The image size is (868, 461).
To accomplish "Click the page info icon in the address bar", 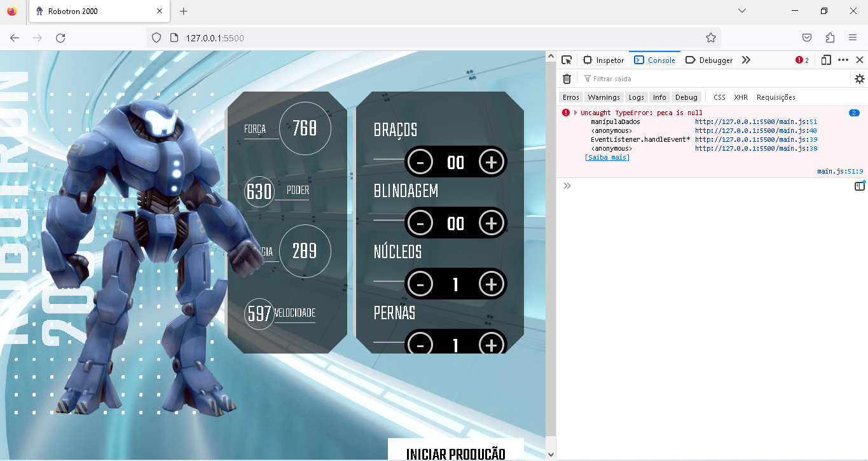I will pos(174,38).
